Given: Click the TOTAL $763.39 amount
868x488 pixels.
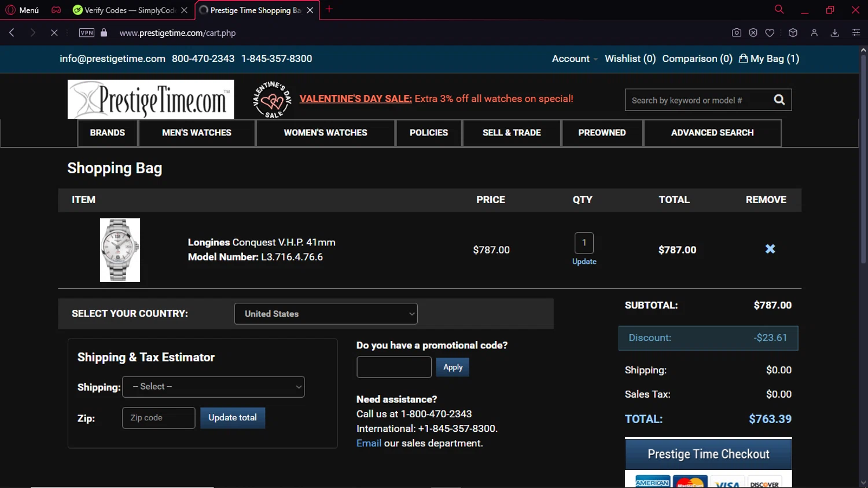Looking at the screenshot, I should coord(770,419).
